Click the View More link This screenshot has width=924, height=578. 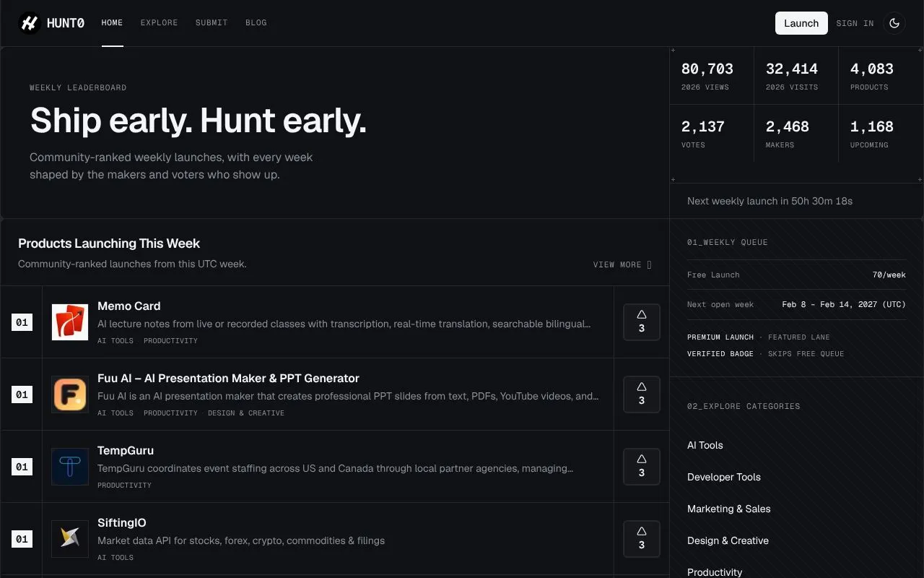pyautogui.click(x=622, y=264)
